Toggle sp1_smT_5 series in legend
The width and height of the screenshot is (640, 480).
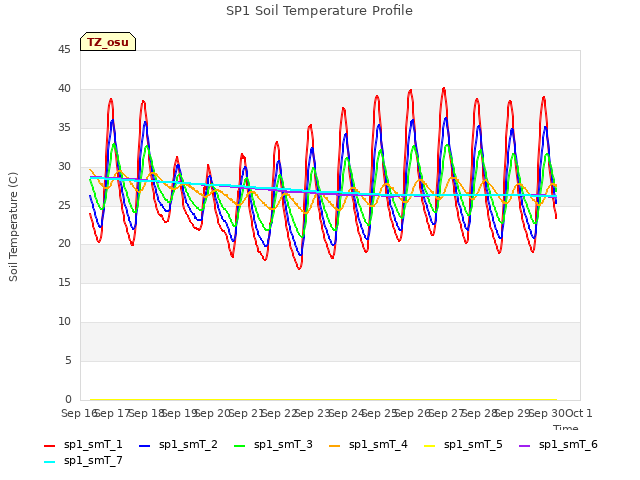click(x=463, y=444)
